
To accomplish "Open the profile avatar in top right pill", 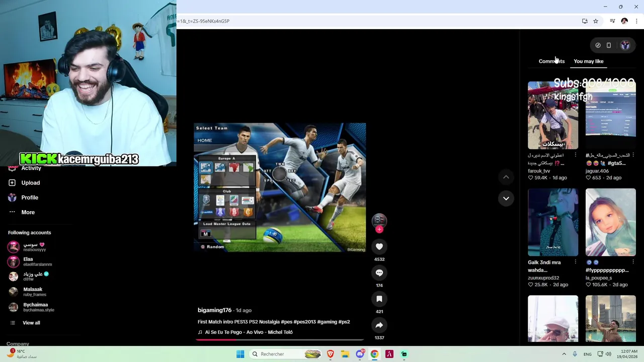I will [625, 45].
